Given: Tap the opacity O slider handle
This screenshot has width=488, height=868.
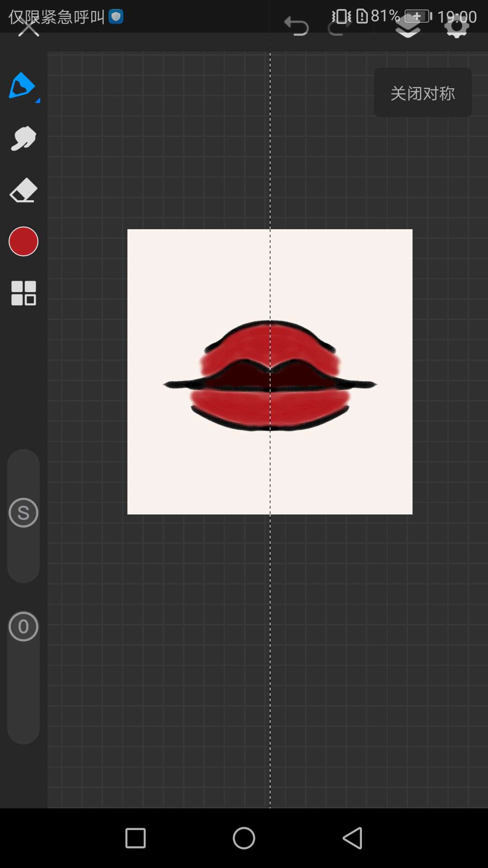Looking at the screenshot, I should (23, 627).
